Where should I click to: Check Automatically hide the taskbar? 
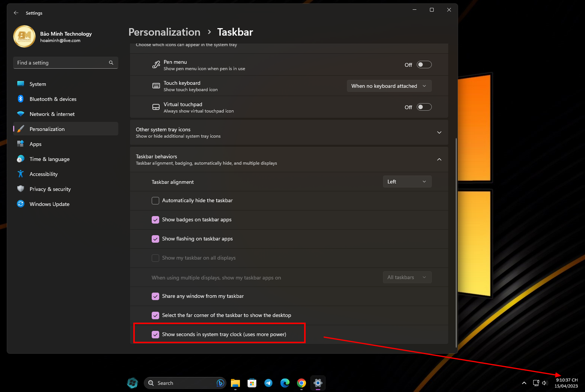pyautogui.click(x=155, y=201)
